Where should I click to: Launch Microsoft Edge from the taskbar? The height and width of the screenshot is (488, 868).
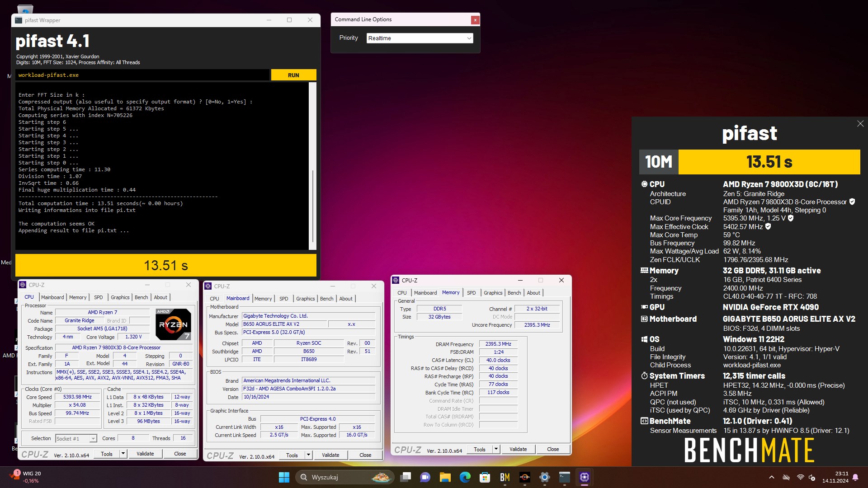(x=465, y=477)
